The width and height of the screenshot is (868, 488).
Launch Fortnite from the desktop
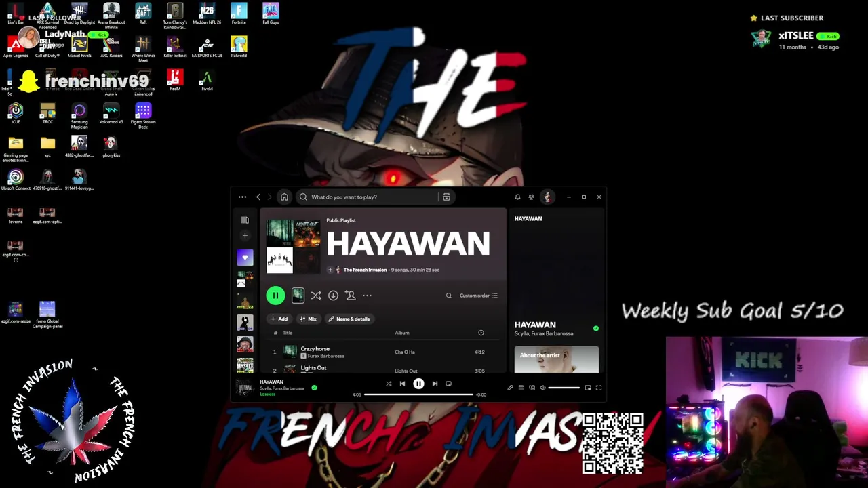click(239, 14)
